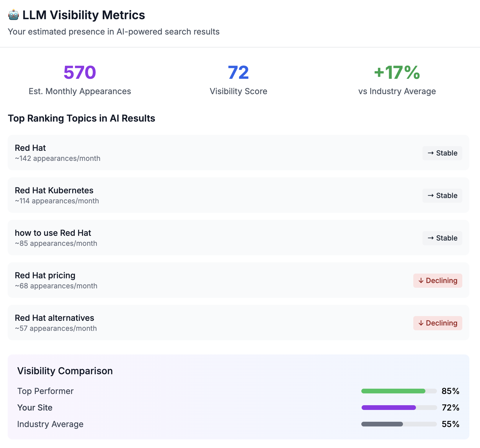This screenshot has width=480, height=448.
Task: Click the Your Site purple progress bar
Action: pos(399,408)
